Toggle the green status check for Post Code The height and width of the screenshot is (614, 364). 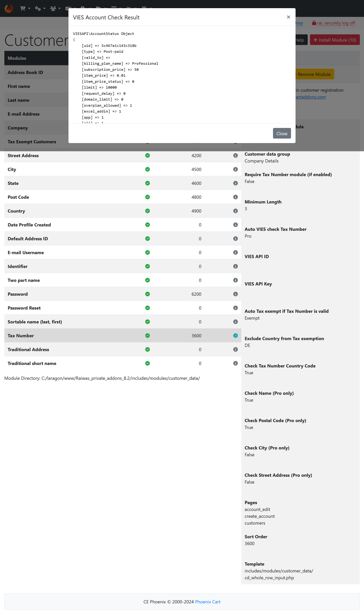(147, 197)
